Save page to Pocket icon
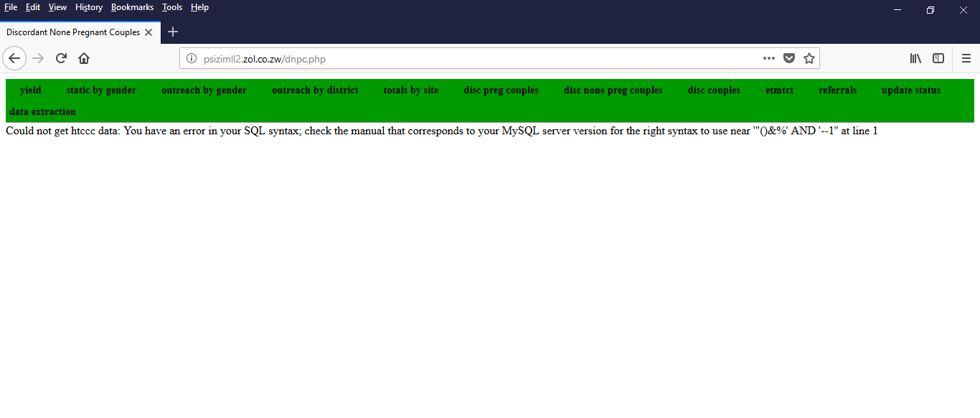Viewport: 980px width, 418px height. (789, 58)
